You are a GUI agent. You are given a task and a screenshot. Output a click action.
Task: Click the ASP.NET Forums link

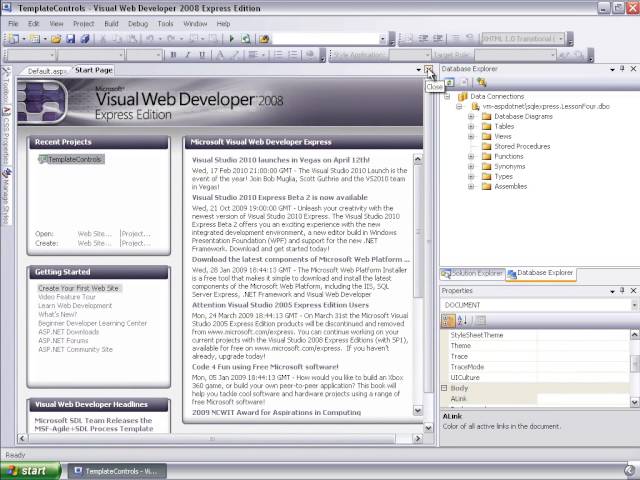pyautogui.click(x=63, y=340)
